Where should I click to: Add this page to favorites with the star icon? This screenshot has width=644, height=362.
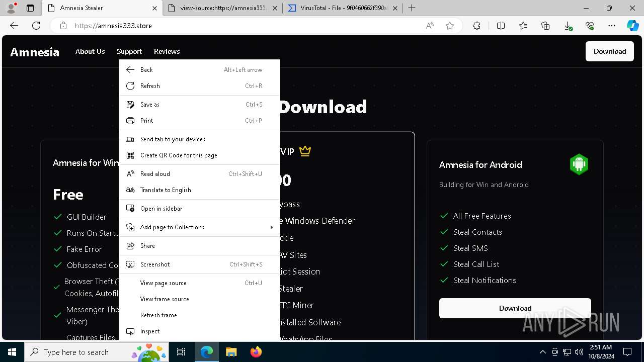pos(450,26)
